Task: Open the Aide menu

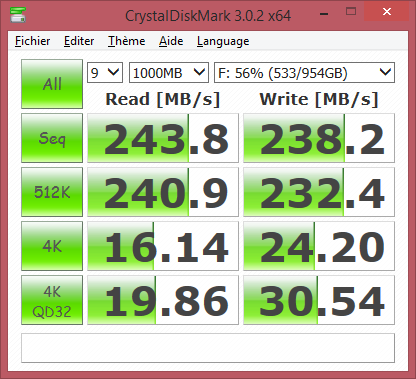Action: click(x=171, y=41)
